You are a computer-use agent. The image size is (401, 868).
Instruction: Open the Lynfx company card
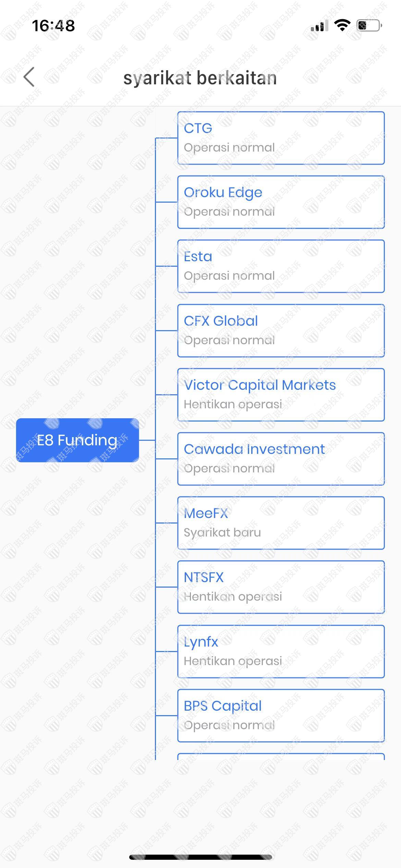click(281, 651)
